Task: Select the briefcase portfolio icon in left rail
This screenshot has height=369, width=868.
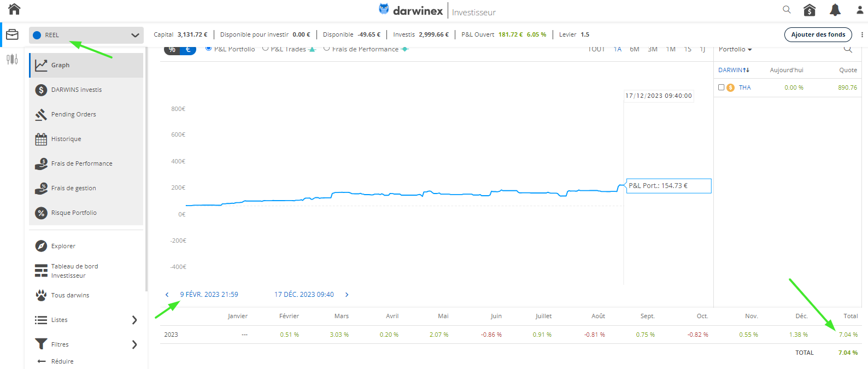Action: 12,34
